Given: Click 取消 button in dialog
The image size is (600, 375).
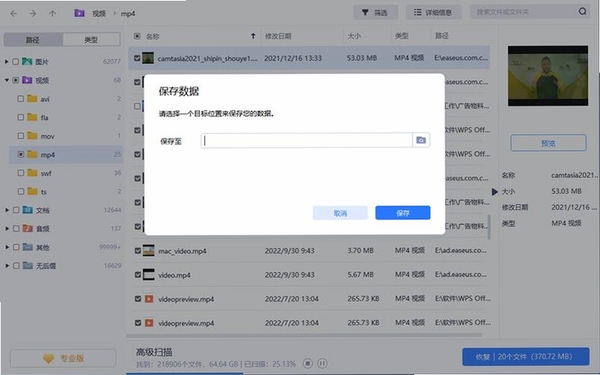Looking at the screenshot, I should [x=340, y=213].
